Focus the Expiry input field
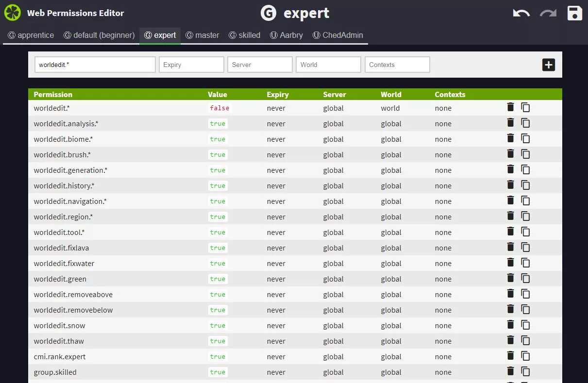588x383 pixels. 191,65
